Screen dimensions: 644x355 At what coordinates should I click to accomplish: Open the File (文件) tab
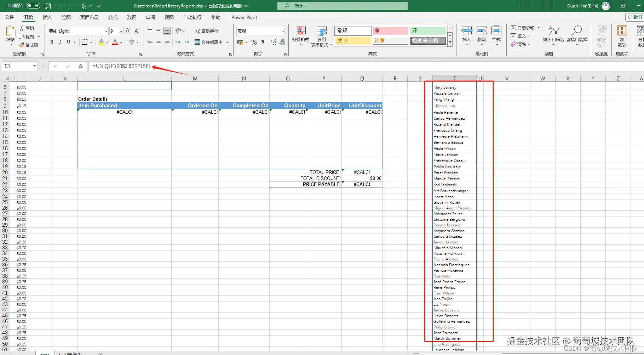pyautogui.click(x=10, y=17)
